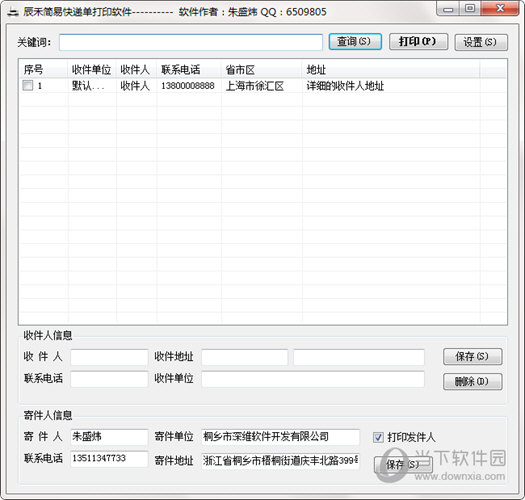Screen dimensions: 525x500
Task: Save recipient info with 保存(S) button
Action: pyautogui.click(x=472, y=356)
